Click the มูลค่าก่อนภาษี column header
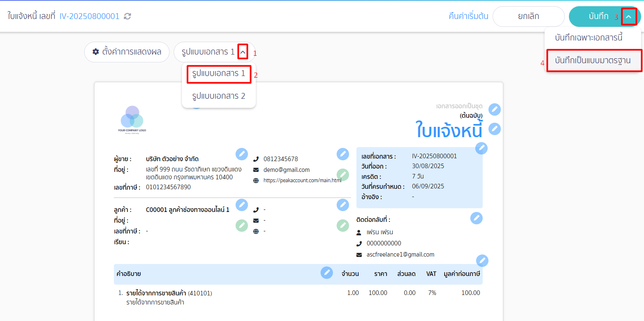 click(462, 273)
